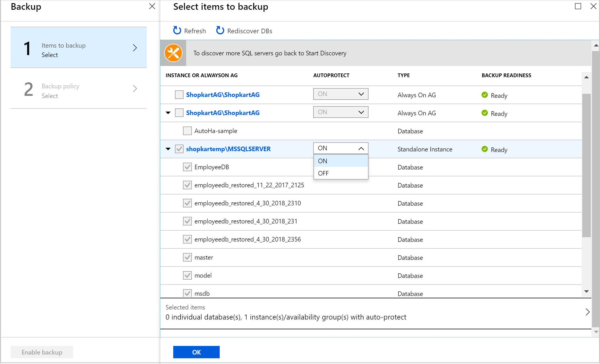The width and height of the screenshot is (600, 364).
Task: Click the maximize window icon
Action: [578, 6]
